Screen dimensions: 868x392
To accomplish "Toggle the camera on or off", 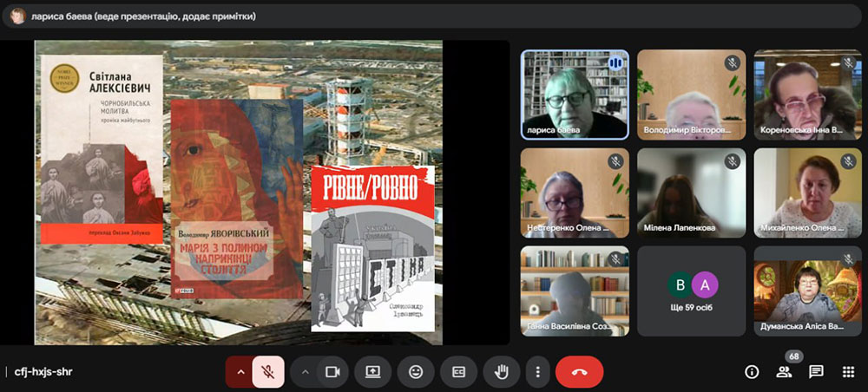I will (331, 371).
